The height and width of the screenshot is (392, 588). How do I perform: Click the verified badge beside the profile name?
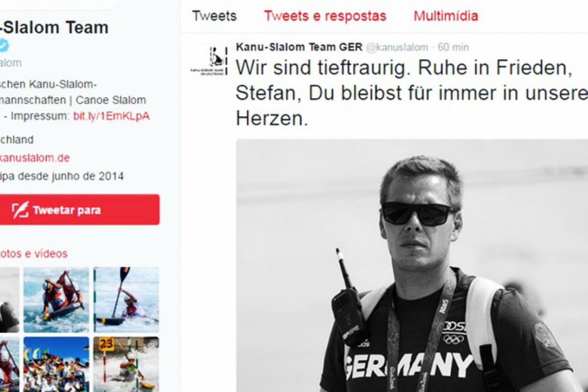[x=3, y=46]
